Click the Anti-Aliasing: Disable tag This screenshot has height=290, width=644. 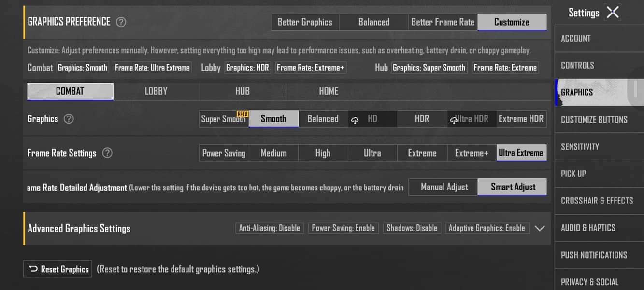coord(270,228)
